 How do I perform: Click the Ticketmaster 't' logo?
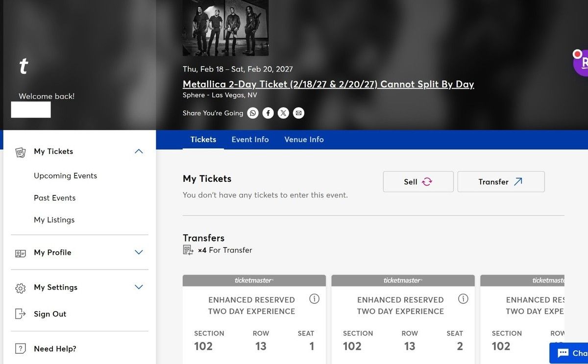23,66
